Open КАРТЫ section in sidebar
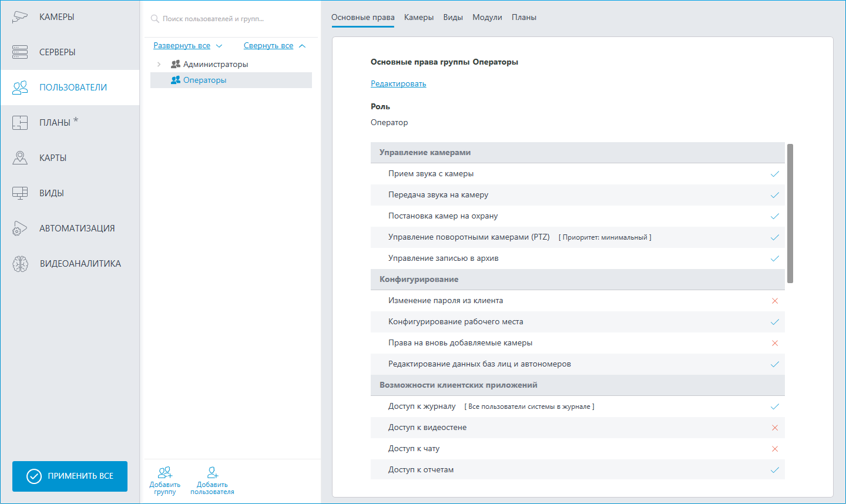Image resolution: width=846 pixels, height=504 pixels. pos(70,158)
